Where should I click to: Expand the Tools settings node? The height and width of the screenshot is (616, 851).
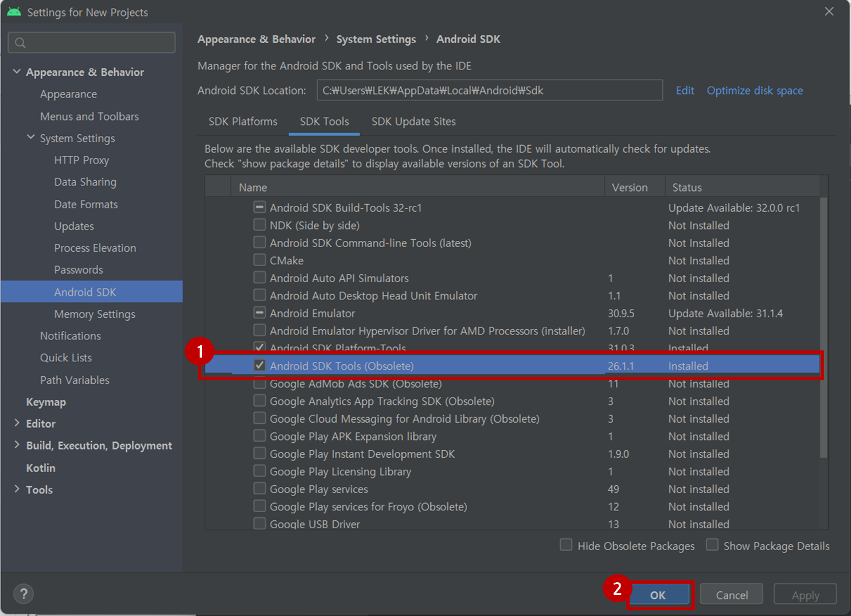tap(17, 489)
